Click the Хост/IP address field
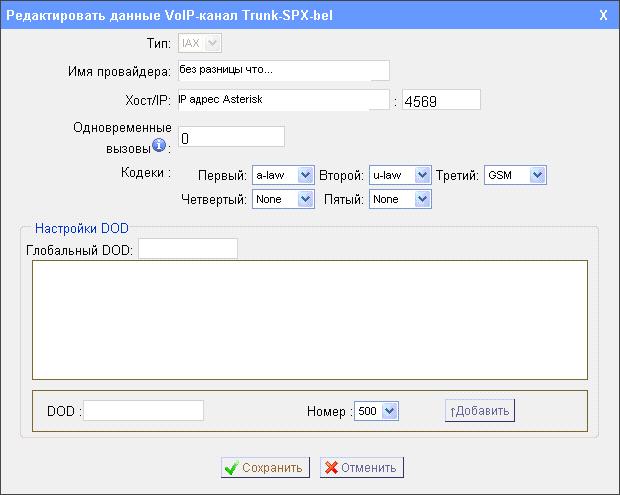 pos(282,99)
